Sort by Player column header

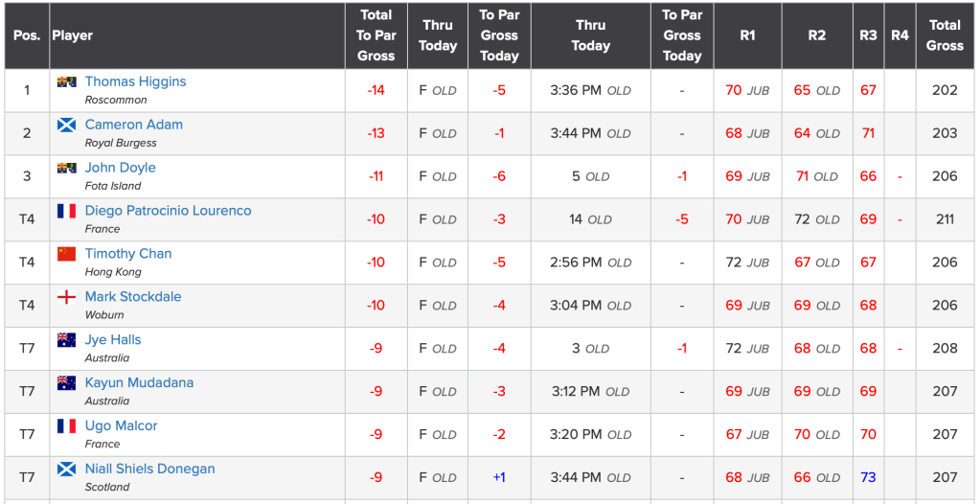point(73,35)
